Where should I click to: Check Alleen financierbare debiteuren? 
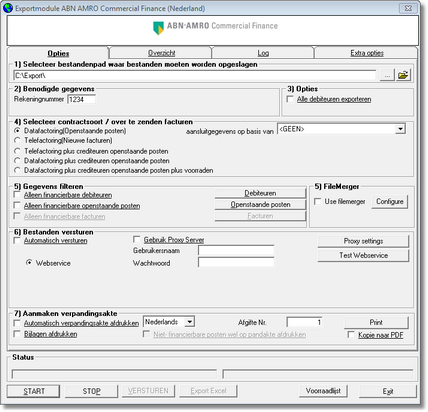17,195
